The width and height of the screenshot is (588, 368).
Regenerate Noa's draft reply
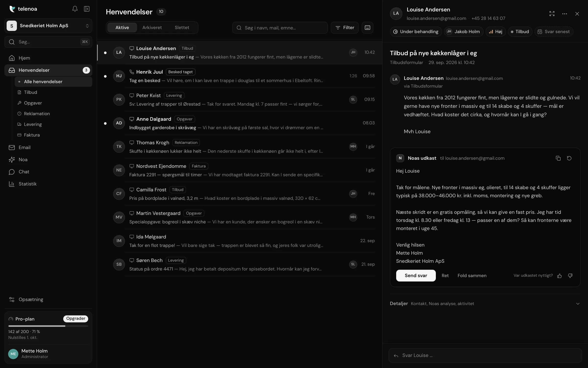569,158
